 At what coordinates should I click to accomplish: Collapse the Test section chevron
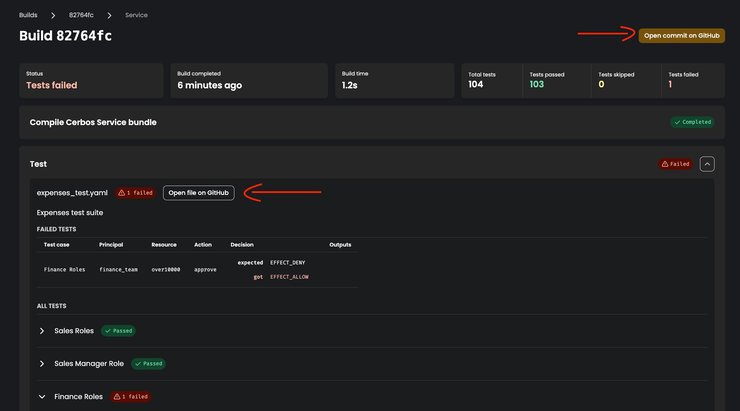[707, 164]
